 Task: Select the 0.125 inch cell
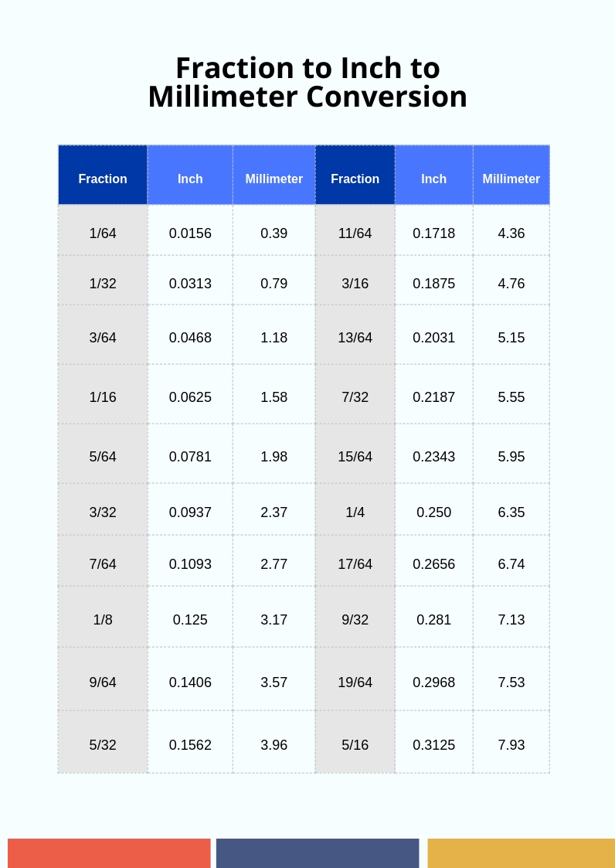point(190,620)
